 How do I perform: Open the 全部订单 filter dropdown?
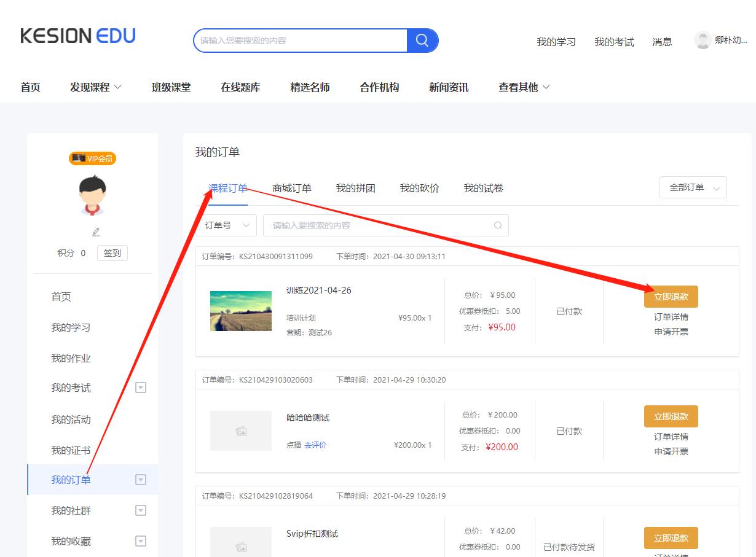693,188
